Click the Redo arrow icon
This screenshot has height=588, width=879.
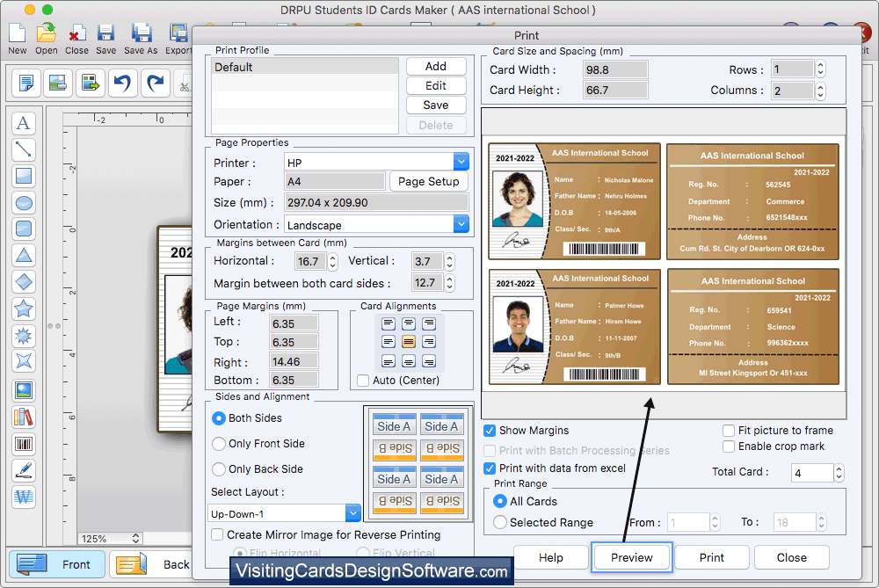(156, 83)
